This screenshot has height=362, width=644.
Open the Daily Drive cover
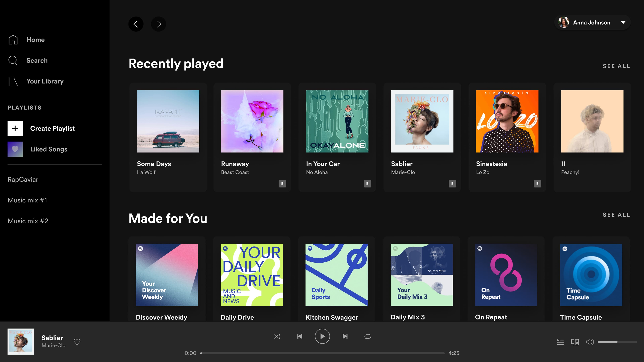tap(252, 275)
